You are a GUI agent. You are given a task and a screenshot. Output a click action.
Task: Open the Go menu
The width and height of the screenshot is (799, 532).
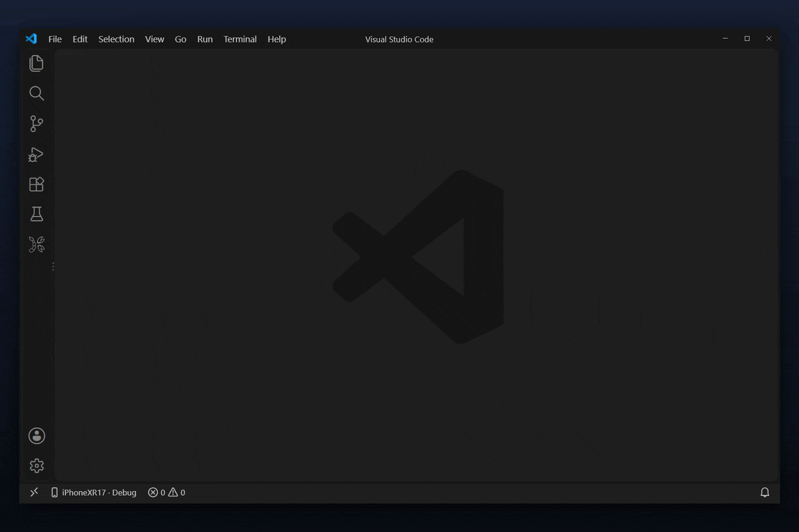click(180, 39)
